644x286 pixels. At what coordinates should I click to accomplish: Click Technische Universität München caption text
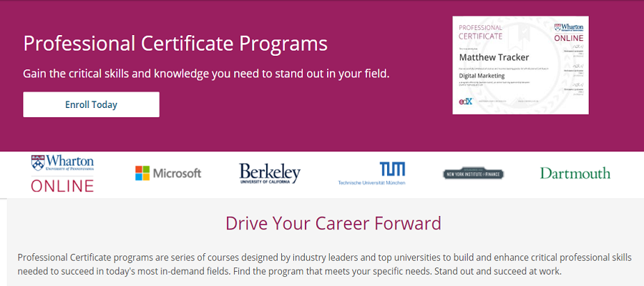pos(371,182)
